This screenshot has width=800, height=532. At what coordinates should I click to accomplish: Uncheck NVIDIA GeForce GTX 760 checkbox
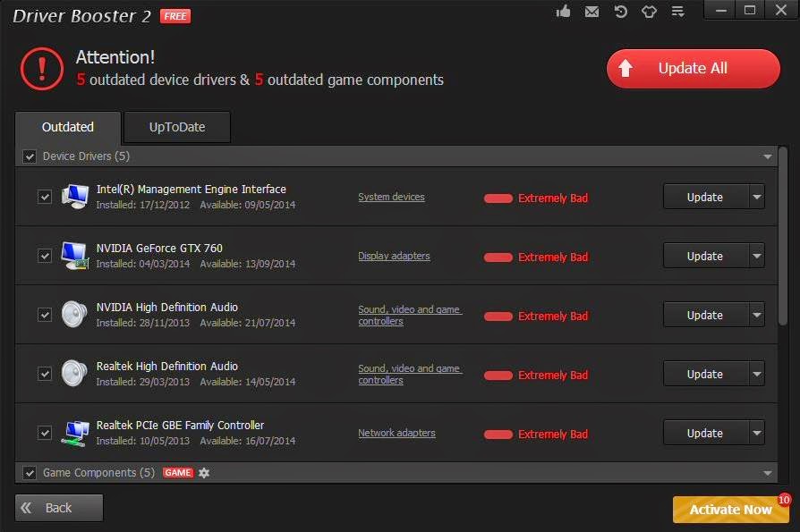point(45,256)
